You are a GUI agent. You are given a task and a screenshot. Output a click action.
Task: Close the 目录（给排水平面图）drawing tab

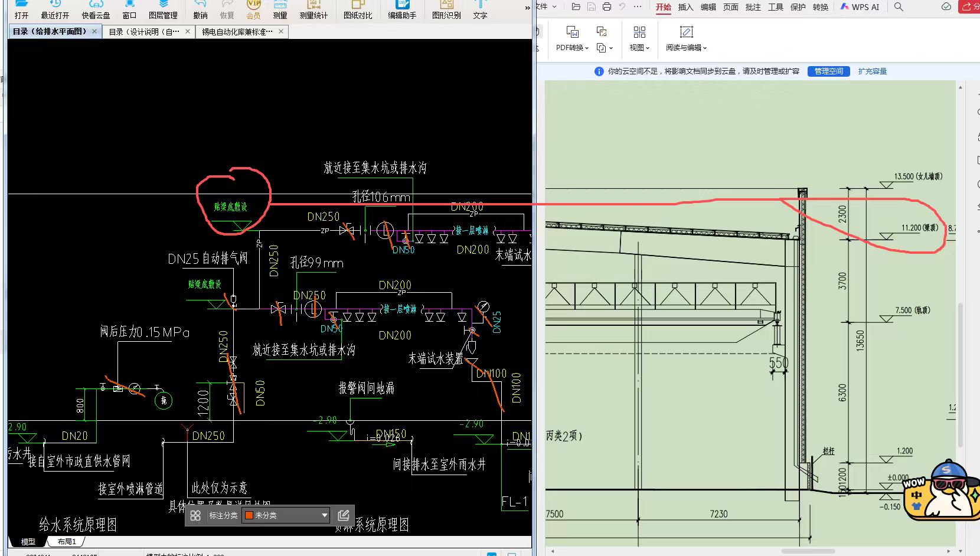click(94, 31)
